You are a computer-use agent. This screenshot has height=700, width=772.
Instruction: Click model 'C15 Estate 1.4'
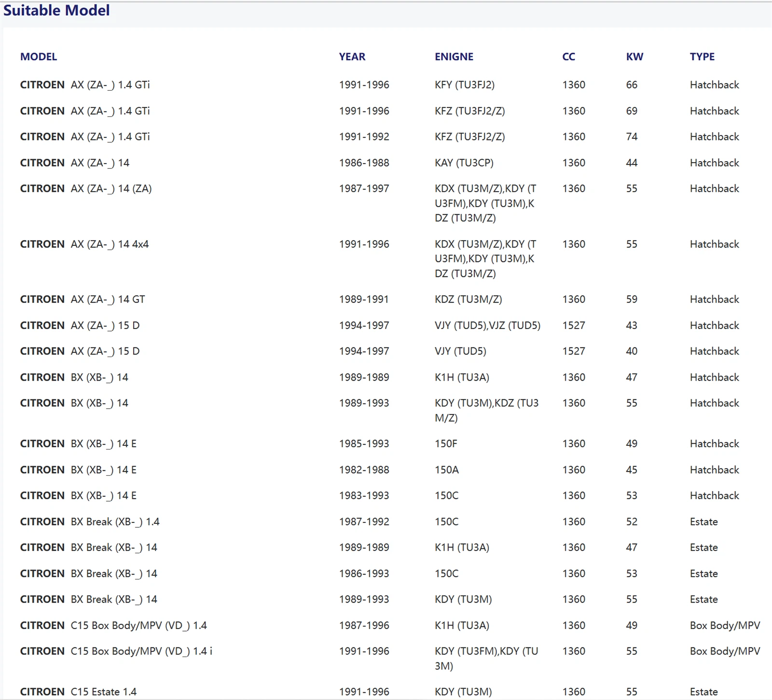coord(103,692)
